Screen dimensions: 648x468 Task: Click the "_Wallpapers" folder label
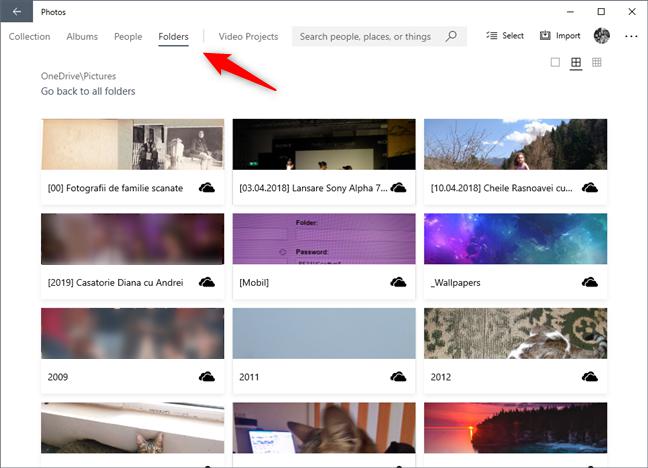click(455, 283)
